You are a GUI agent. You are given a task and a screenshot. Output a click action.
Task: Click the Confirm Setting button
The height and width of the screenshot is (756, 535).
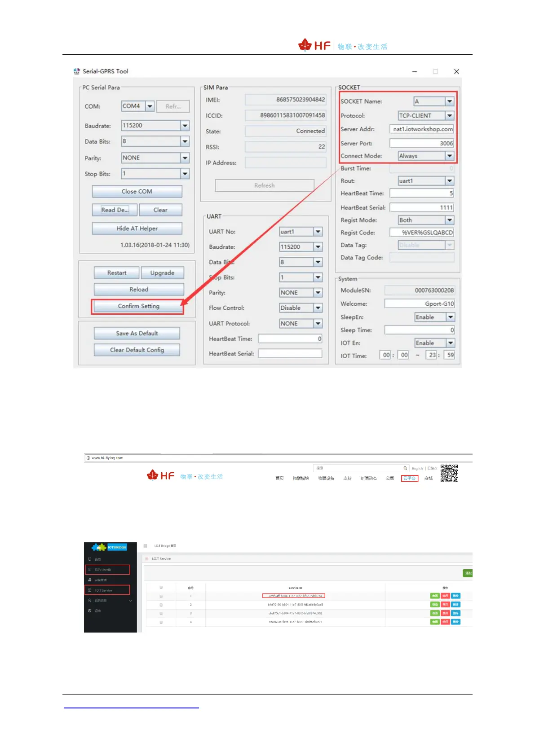[x=138, y=306]
